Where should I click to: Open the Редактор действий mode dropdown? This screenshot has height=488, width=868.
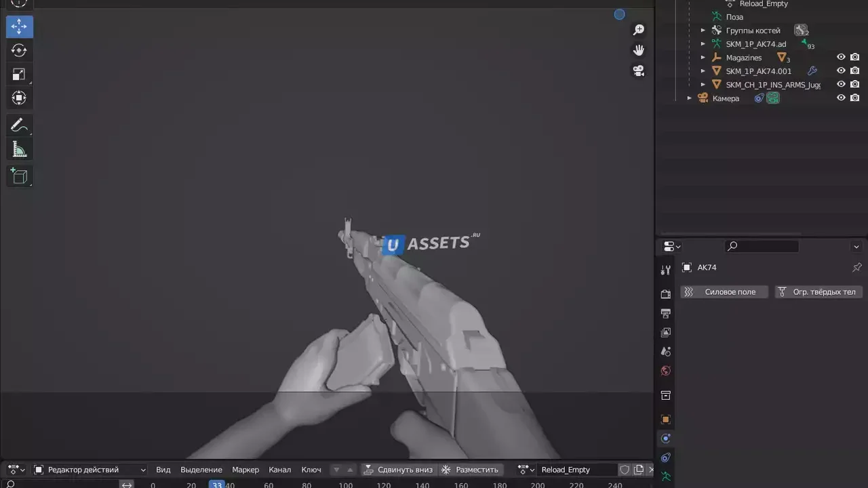90,469
